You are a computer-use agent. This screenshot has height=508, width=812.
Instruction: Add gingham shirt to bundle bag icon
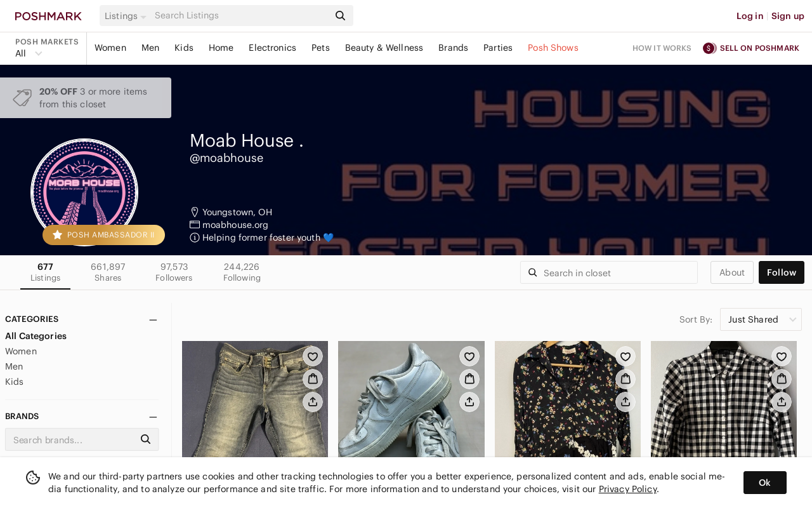(782, 379)
